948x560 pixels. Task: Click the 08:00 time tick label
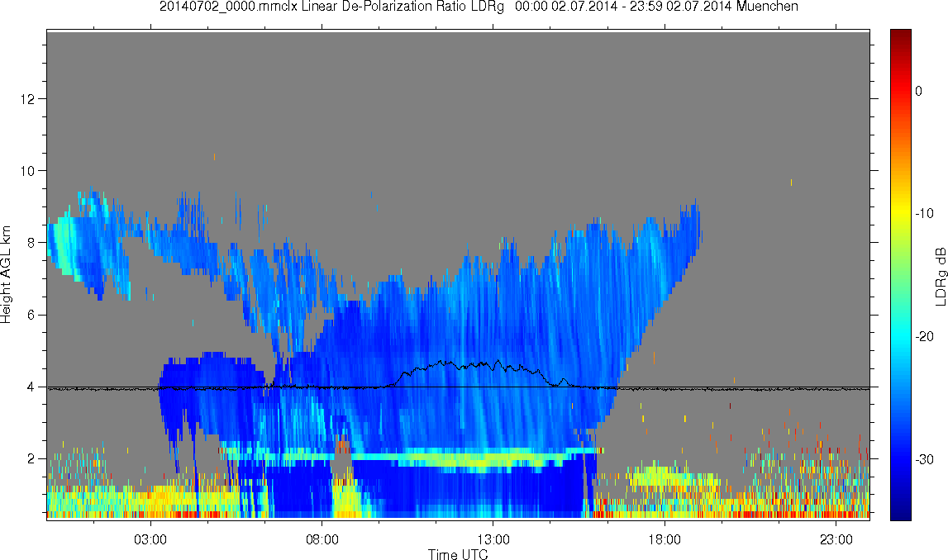(322, 539)
